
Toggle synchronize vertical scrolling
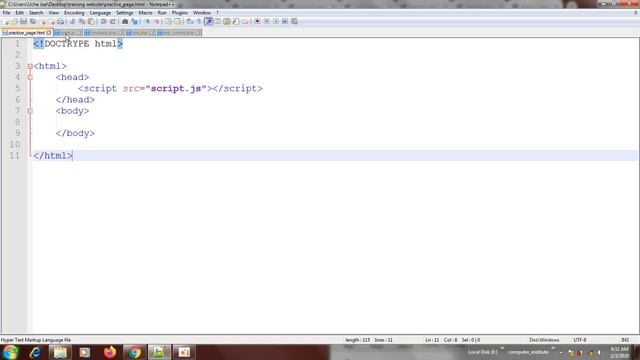tap(168, 21)
